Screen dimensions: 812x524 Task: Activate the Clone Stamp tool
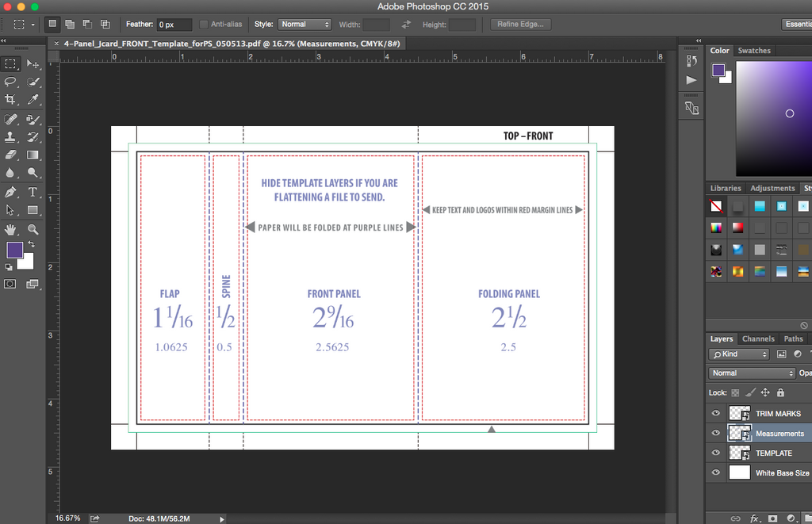10,137
